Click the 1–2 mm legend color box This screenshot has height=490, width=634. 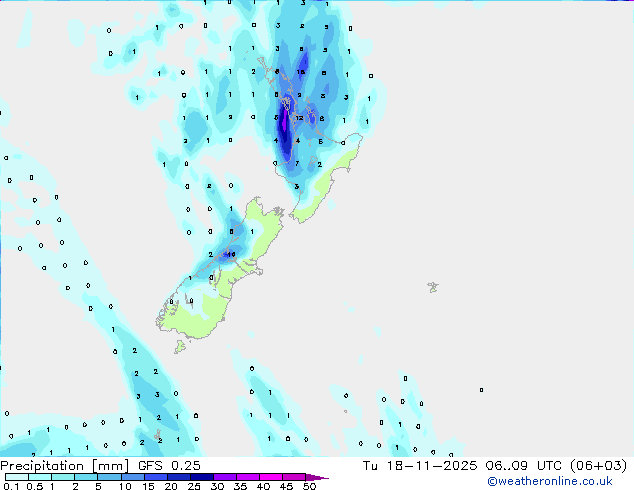point(63,477)
